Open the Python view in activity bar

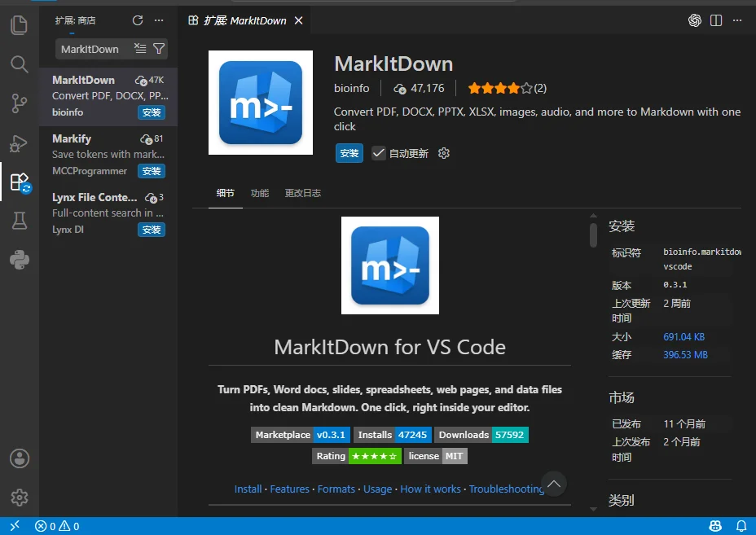[x=20, y=260]
